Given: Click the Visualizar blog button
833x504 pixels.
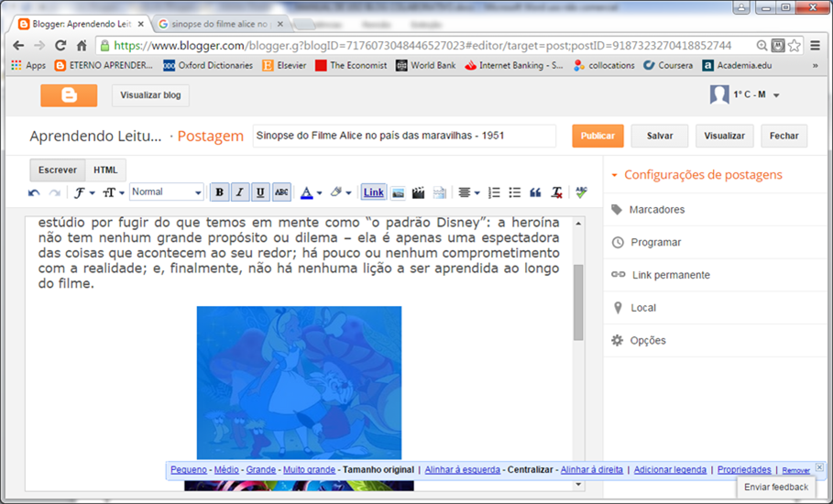Looking at the screenshot, I should tap(150, 95).
